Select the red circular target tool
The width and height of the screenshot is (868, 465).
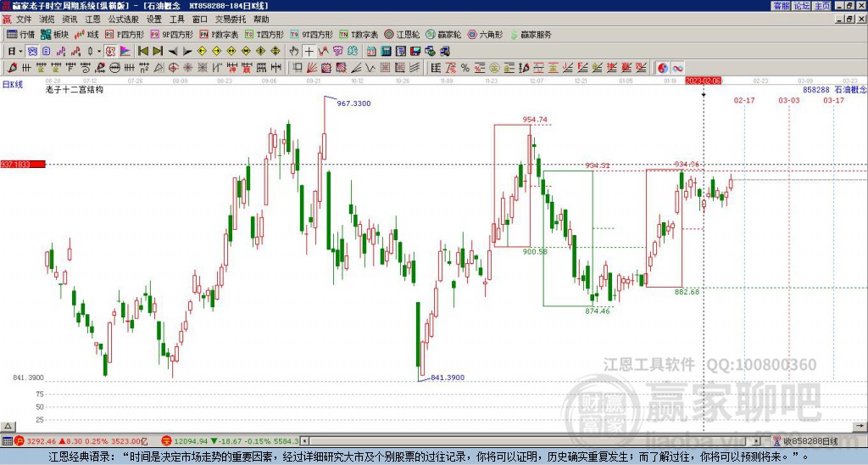click(x=173, y=68)
